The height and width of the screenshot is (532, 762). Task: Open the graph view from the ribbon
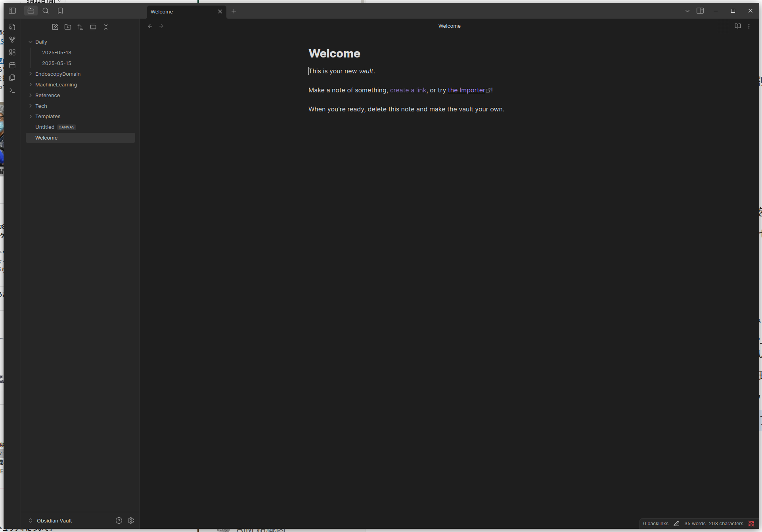[x=12, y=40]
